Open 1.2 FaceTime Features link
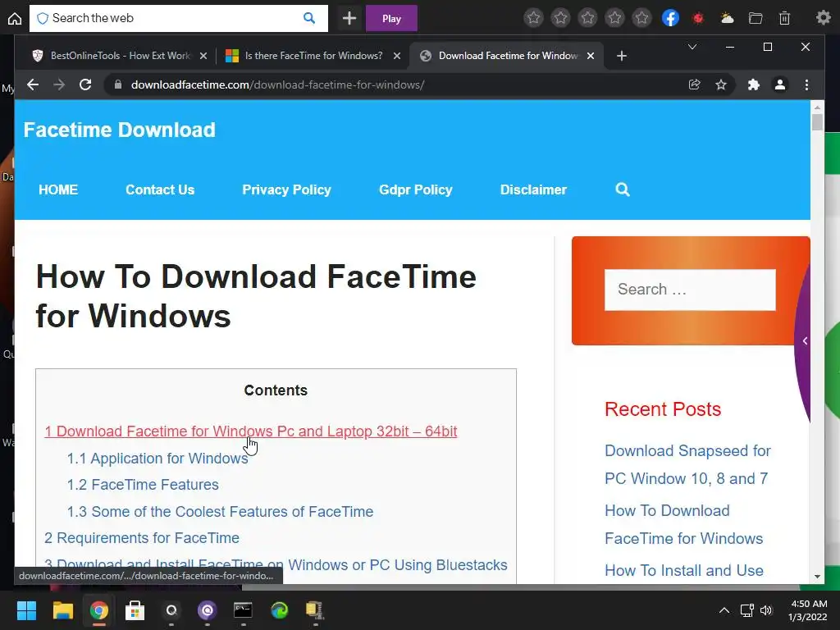Image resolution: width=840 pixels, height=630 pixels. [143, 485]
